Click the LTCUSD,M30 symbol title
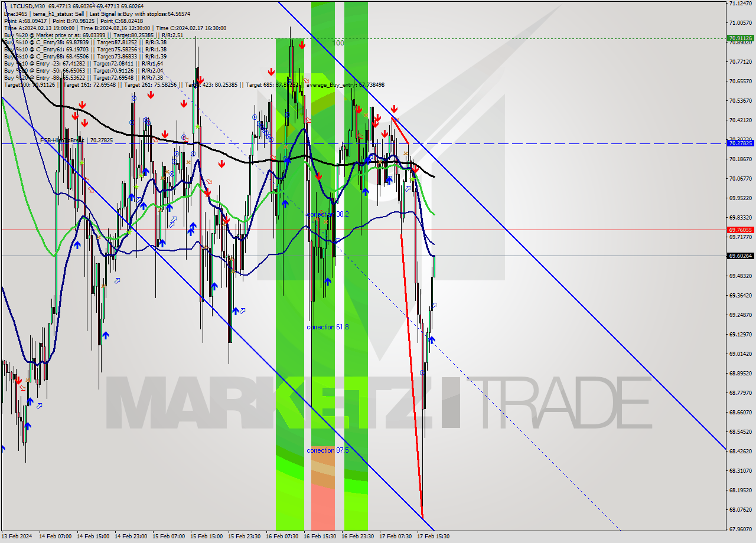 tap(28, 5)
